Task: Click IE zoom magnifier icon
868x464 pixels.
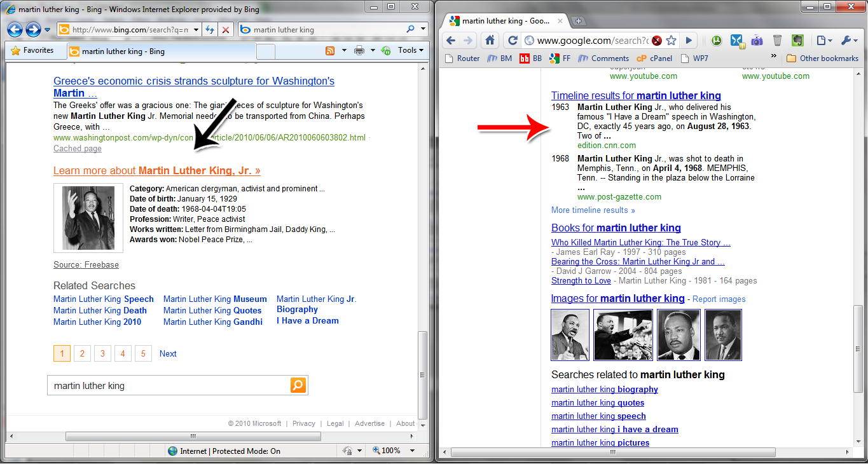Action: click(376, 451)
